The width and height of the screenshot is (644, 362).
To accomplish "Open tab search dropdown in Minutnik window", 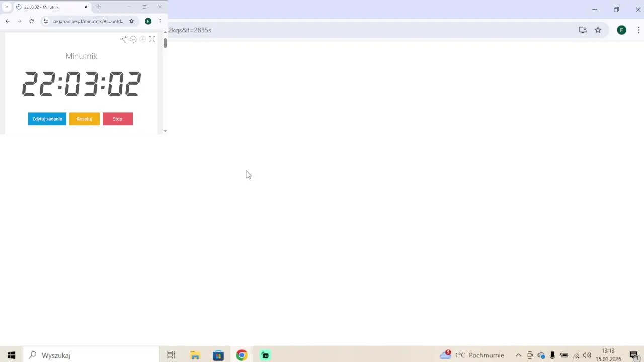I will point(7,7).
